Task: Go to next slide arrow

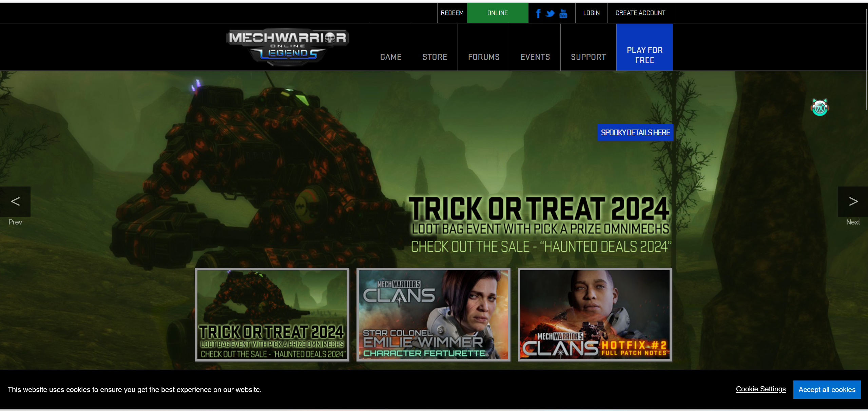Action: pos(853,201)
